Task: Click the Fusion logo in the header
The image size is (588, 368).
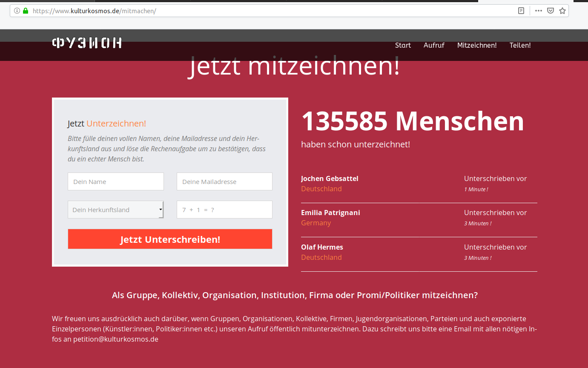Action: click(x=87, y=43)
